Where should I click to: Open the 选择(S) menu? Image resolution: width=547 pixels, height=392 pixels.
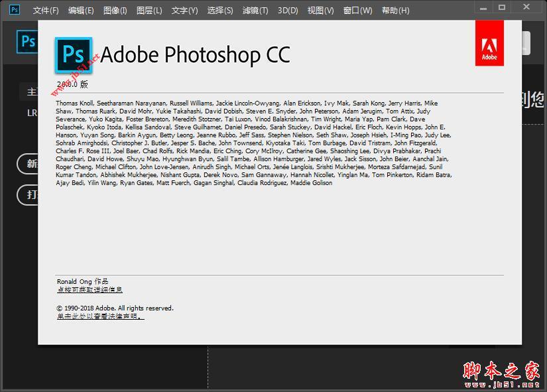pyautogui.click(x=220, y=11)
